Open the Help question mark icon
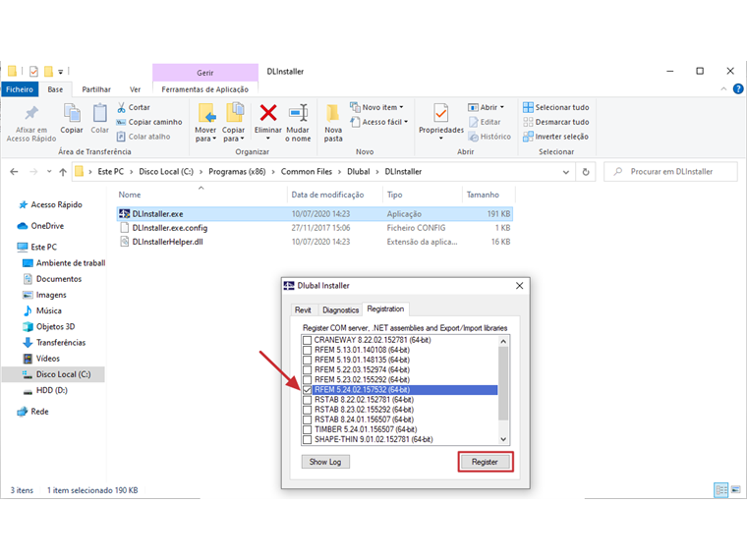Screen dimensions: 747x560 click(x=738, y=89)
